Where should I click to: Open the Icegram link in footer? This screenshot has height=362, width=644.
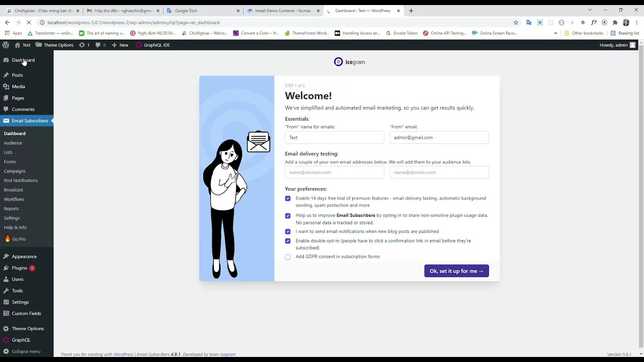point(227,354)
